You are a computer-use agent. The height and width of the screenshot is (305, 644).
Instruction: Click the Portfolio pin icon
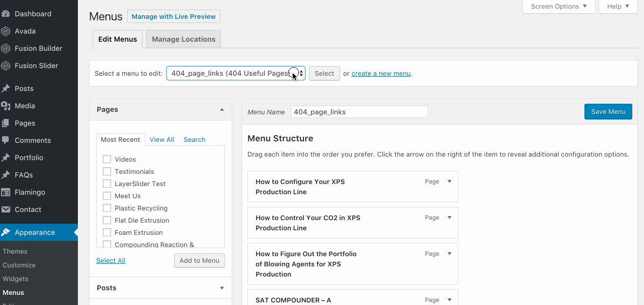(x=6, y=158)
